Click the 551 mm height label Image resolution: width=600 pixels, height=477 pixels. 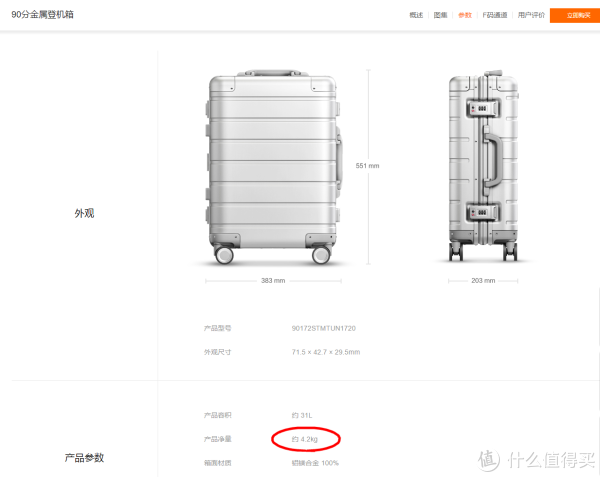[367, 166]
